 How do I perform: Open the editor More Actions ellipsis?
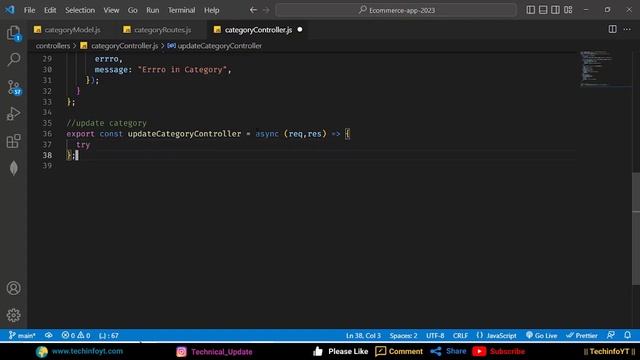627,29
